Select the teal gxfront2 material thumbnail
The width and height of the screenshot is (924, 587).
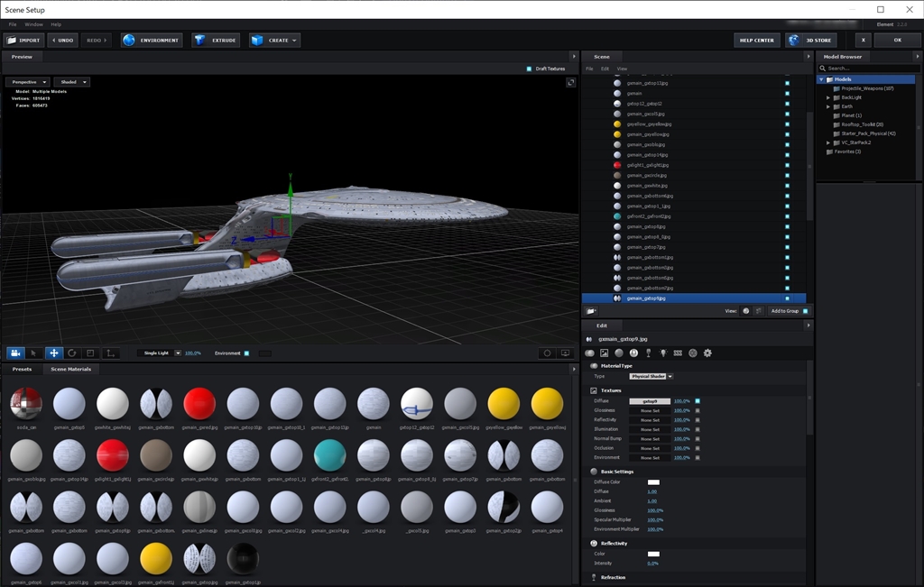[x=329, y=455]
